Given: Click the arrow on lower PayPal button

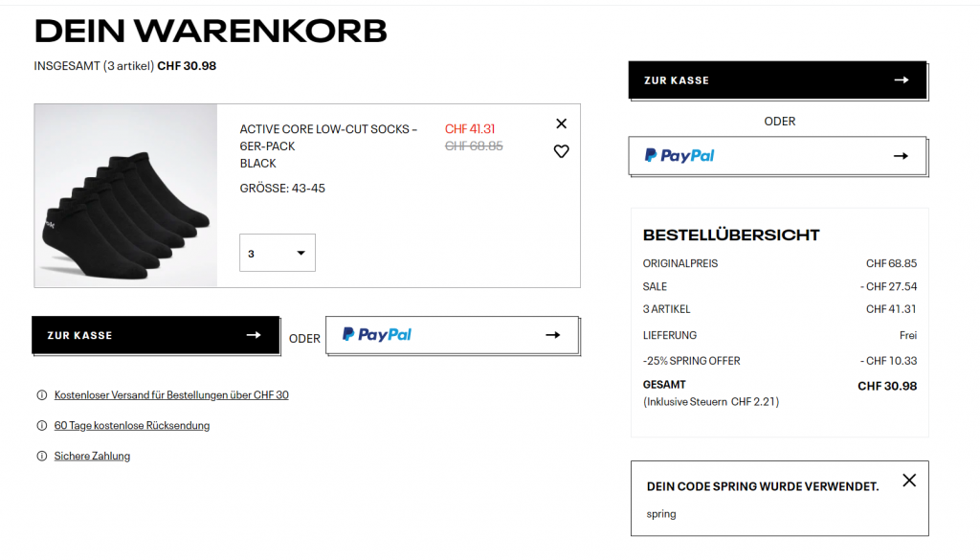Looking at the screenshot, I should click(552, 335).
